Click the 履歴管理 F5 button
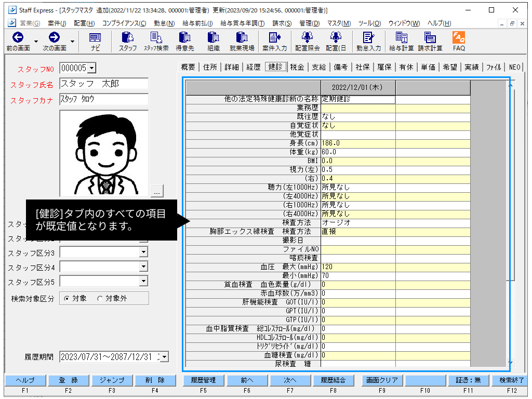Screen dimensions: 532x399 pos(203,380)
